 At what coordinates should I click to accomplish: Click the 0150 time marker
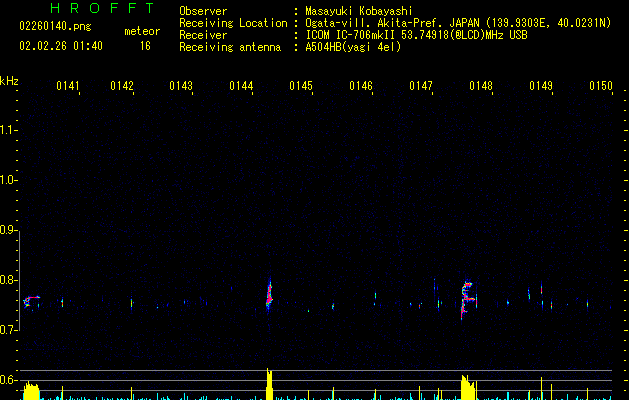click(601, 86)
